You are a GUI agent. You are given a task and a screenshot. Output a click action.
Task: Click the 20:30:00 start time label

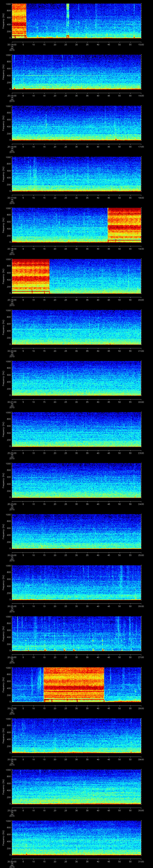12,861
